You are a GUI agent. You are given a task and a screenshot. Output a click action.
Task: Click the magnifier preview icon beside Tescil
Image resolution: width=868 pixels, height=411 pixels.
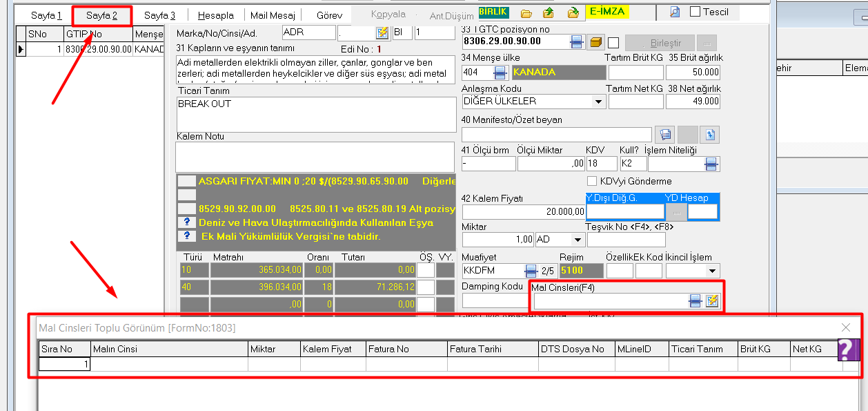coord(675,12)
